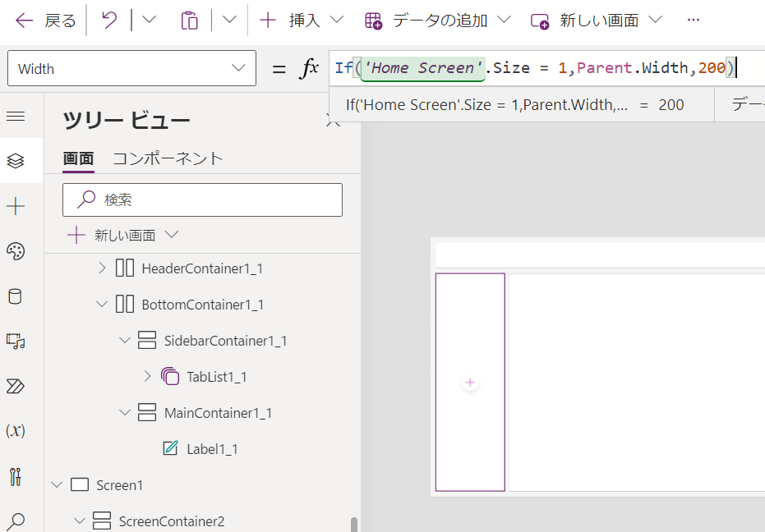Click the TabList1_1 control icon

pyautogui.click(x=170, y=377)
